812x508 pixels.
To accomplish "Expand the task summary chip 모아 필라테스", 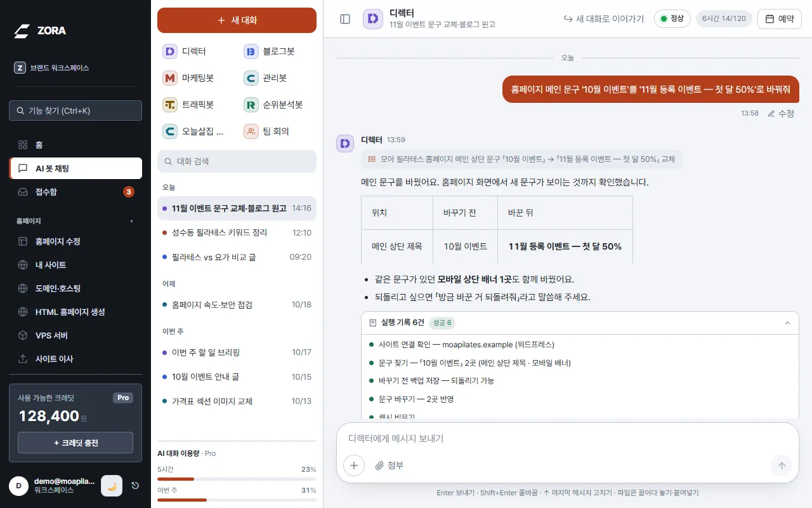I will click(x=521, y=159).
